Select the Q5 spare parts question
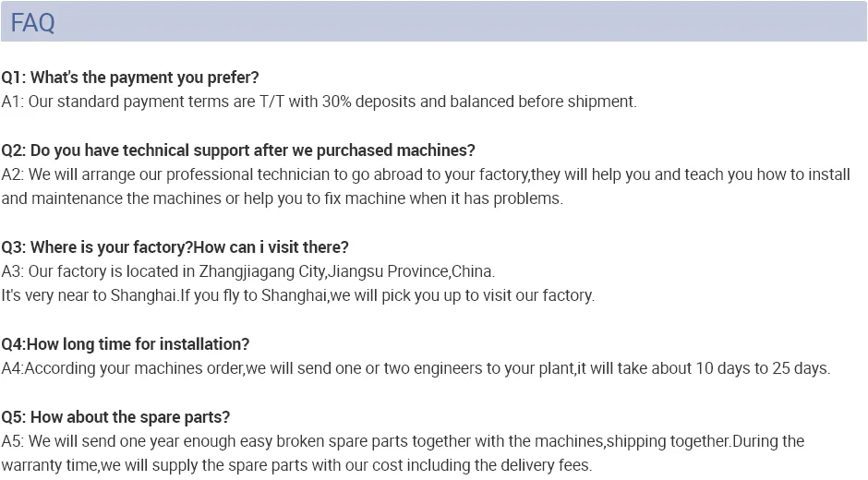The image size is (868, 480). pos(115,417)
